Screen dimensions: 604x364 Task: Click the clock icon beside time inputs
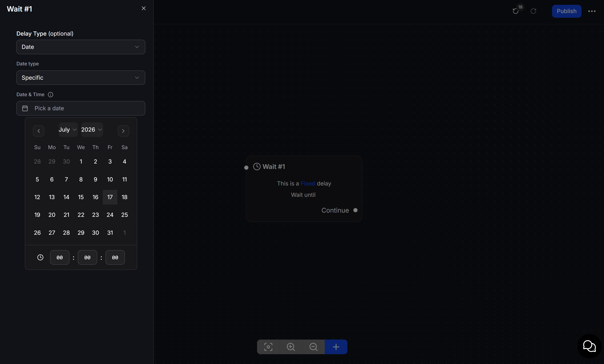[x=40, y=257]
